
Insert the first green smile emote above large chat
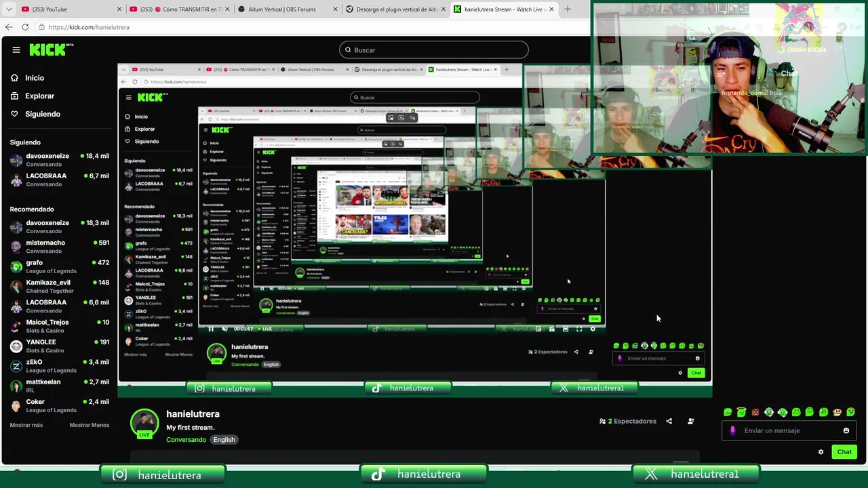pos(728,412)
